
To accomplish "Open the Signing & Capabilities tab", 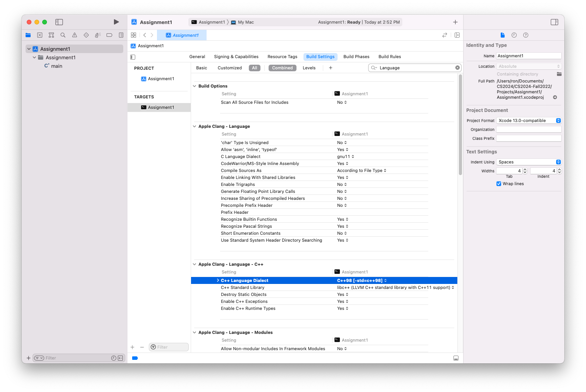I will point(236,57).
